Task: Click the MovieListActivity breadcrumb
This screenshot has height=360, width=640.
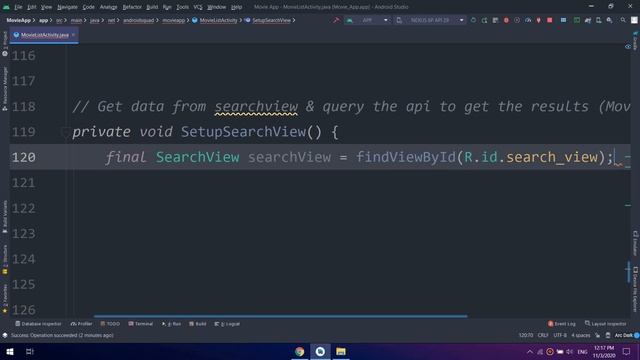Action: [x=215, y=20]
